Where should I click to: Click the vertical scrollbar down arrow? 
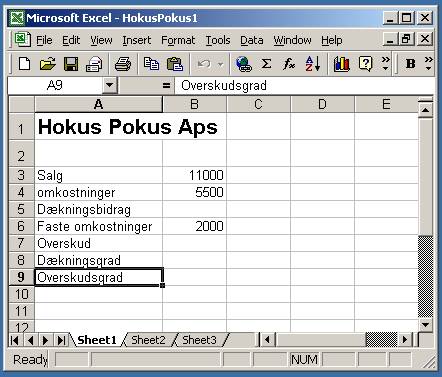click(x=426, y=324)
